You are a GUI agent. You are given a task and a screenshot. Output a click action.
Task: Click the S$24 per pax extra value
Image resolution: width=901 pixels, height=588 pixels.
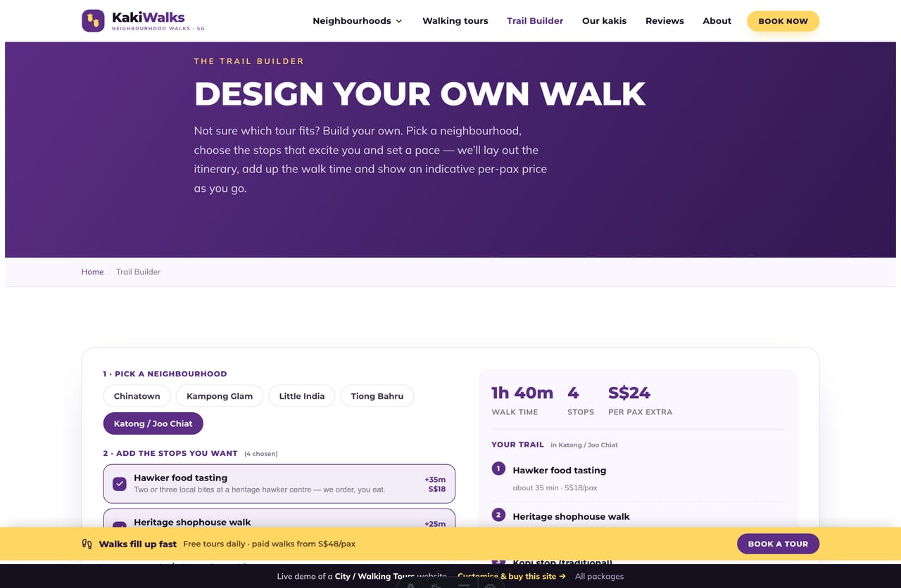pos(629,392)
